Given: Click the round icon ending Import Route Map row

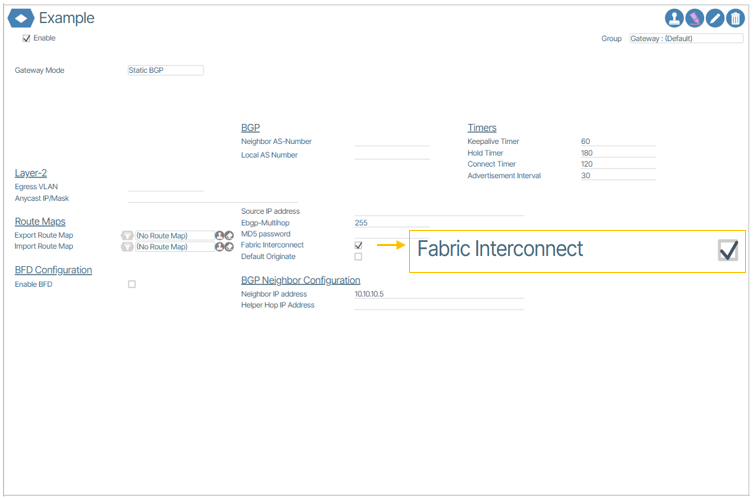Looking at the screenshot, I should [229, 247].
